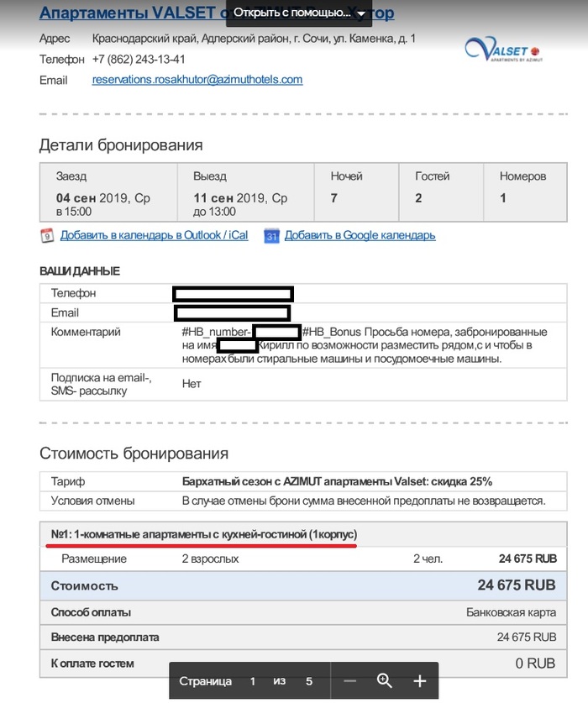This screenshot has height=703, width=588.
Task: Click "Добавить в Google календарь" link
Action: click(360, 235)
